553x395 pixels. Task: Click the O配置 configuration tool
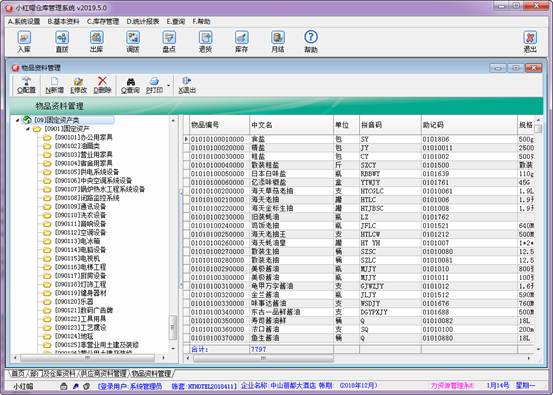pyautogui.click(x=26, y=85)
